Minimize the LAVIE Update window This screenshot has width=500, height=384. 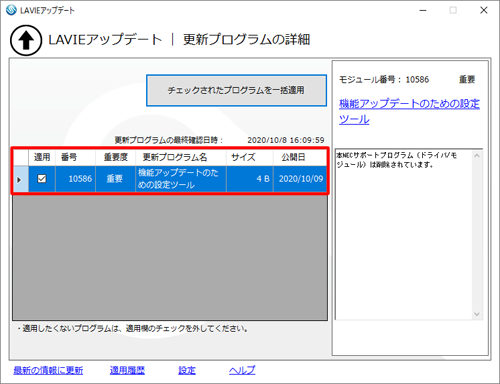(x=423, y=10)
